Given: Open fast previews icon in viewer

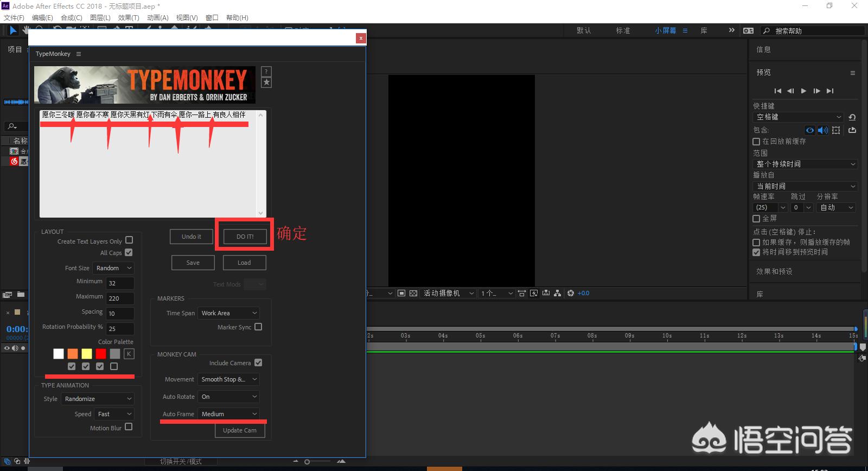Looking at the screenshot, I should click(x=534, y=294).
